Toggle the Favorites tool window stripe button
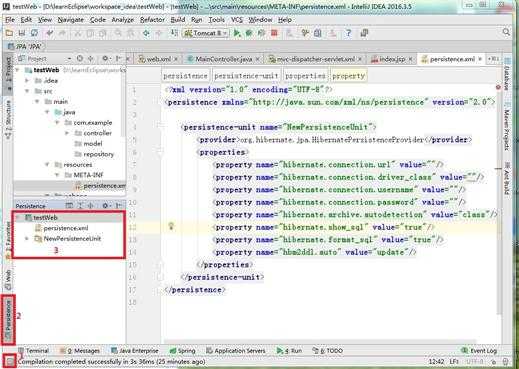Viewport: 519px width, 369px height. tap(8, 240)
